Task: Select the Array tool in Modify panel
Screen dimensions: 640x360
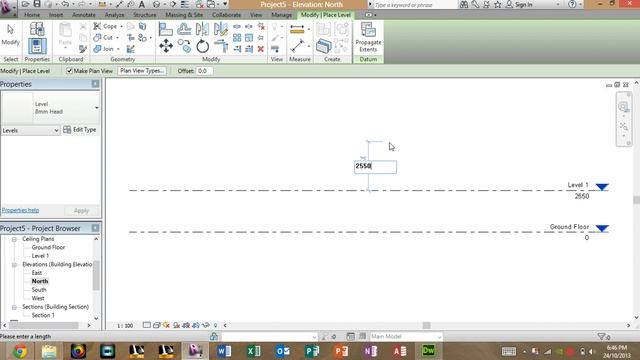Action: coord(237,38)
